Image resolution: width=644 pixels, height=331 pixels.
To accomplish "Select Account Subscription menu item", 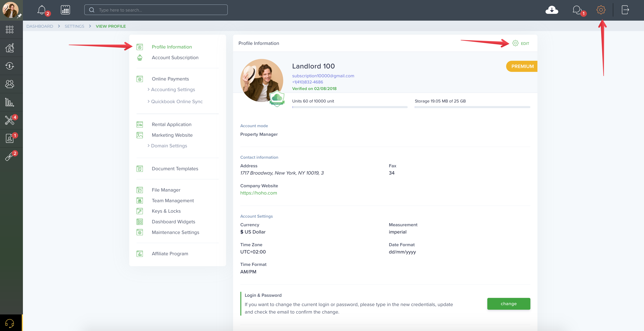I will (x=175, y=58).
